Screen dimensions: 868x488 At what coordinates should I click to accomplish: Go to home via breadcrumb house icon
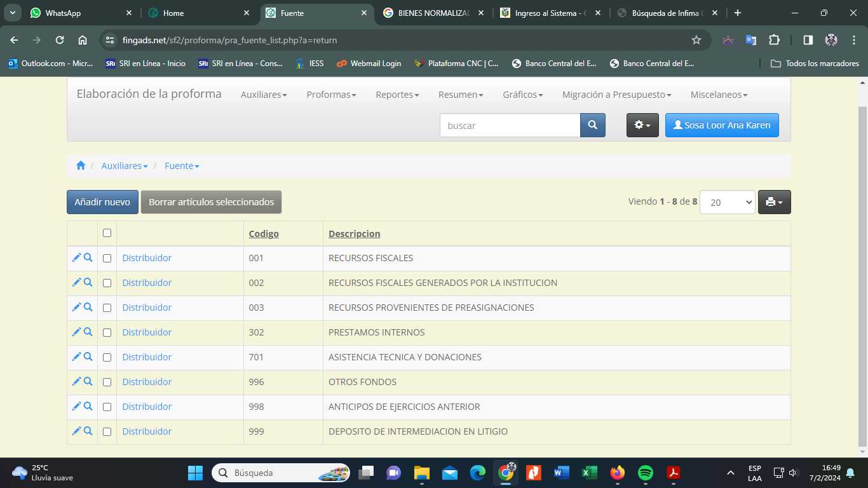(x=81, y=166)
